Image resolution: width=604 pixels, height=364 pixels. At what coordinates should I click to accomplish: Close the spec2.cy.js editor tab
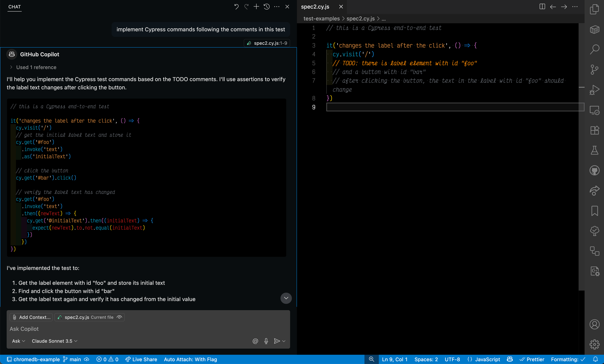341,7
